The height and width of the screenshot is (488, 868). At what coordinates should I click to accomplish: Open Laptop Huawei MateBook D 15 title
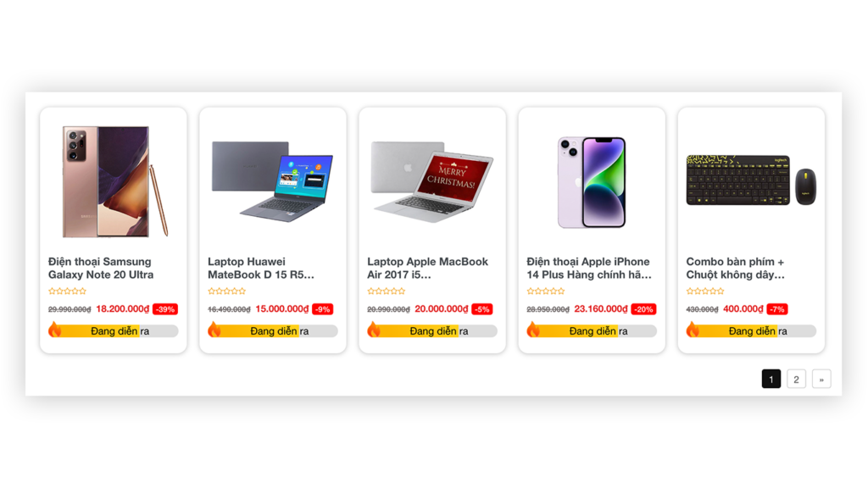click(261, 269)
